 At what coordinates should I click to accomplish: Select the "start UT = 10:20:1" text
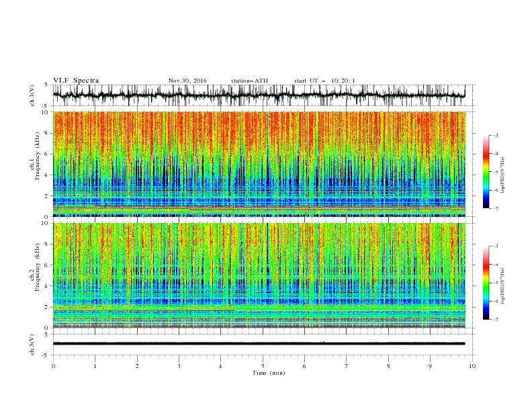(324, 81)
